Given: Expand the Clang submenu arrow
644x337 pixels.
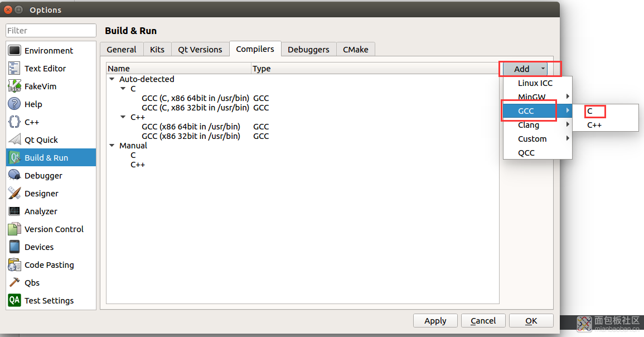Looking at the screenshot, I should tap(568, 124).
